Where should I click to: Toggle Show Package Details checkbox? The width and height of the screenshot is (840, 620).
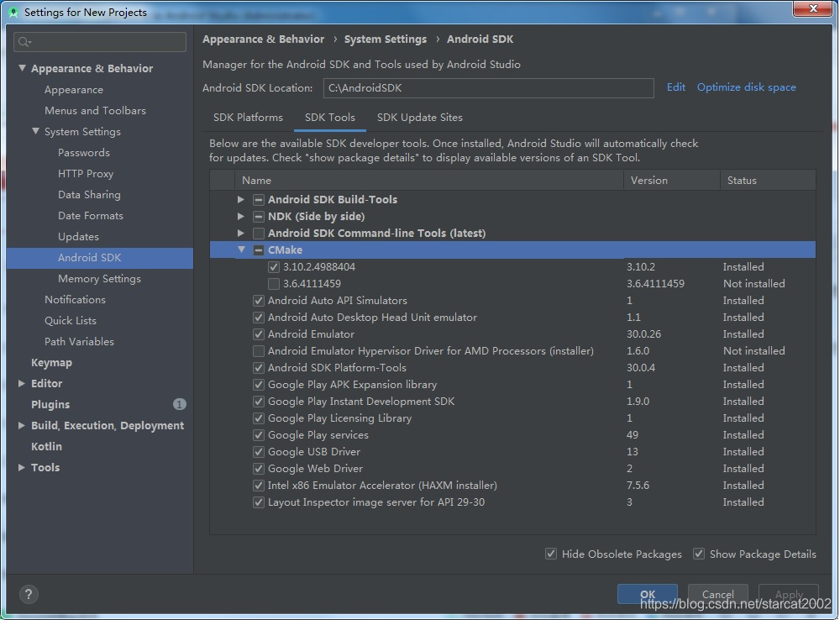(x=699, y=554)
